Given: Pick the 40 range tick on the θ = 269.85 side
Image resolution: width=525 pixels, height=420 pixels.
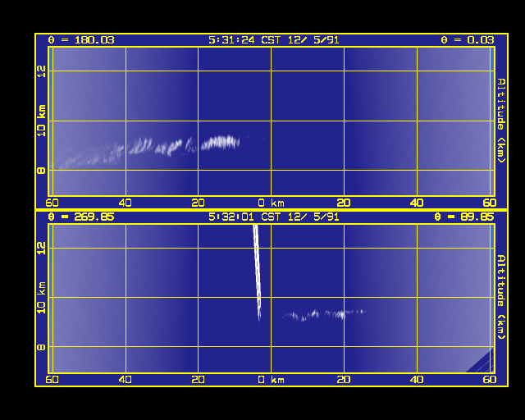Looking at the screenshot, I should point(126,380).
